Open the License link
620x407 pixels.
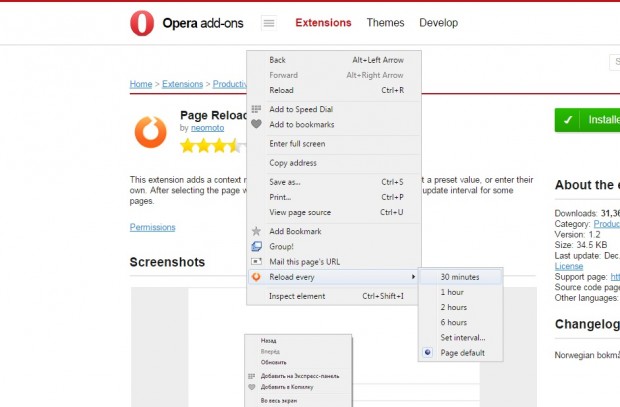coord(569,266)
